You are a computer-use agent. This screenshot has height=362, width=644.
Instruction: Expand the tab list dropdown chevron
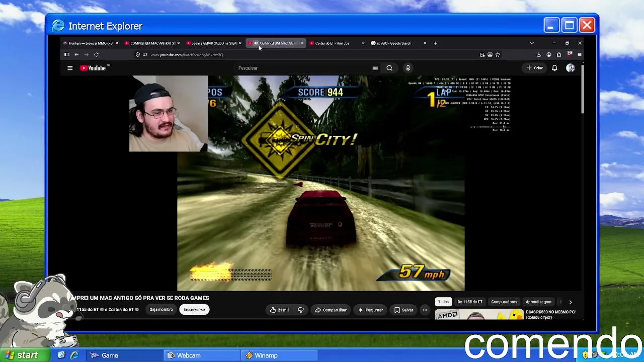click(x=532, y=43)
